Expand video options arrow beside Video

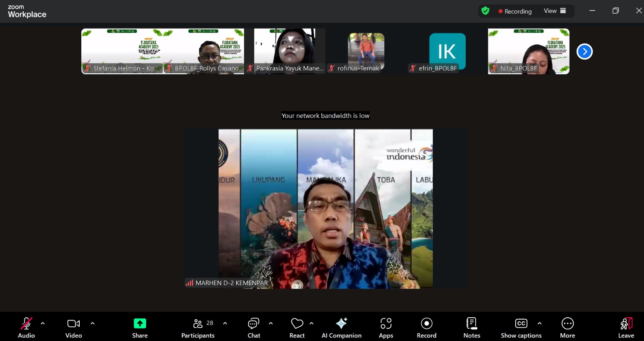tap(93, 323)
